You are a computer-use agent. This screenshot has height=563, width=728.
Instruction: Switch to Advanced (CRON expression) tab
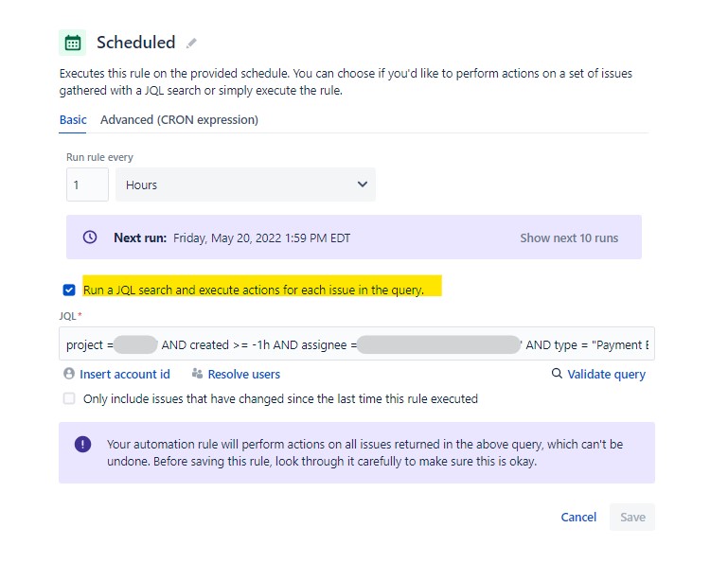(179, 120)
